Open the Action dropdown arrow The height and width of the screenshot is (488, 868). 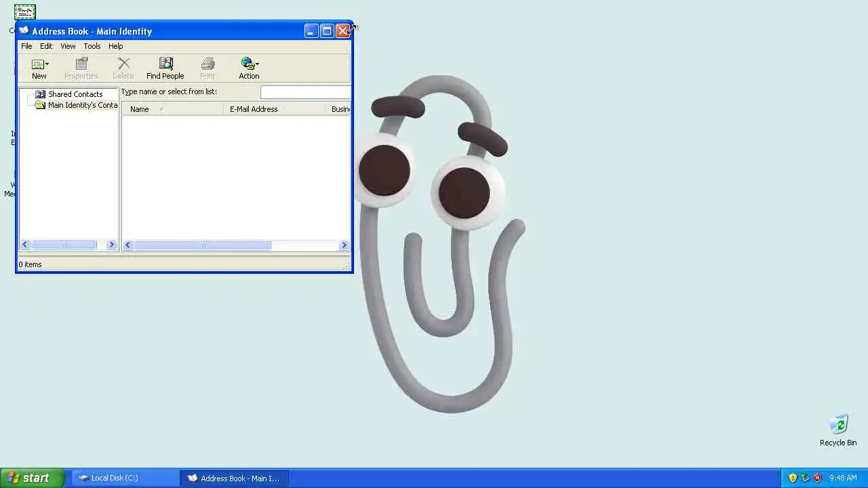point(257,64)
